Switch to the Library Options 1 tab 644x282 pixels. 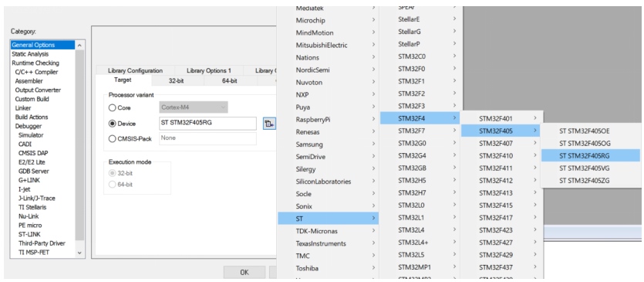pos(209,70)
